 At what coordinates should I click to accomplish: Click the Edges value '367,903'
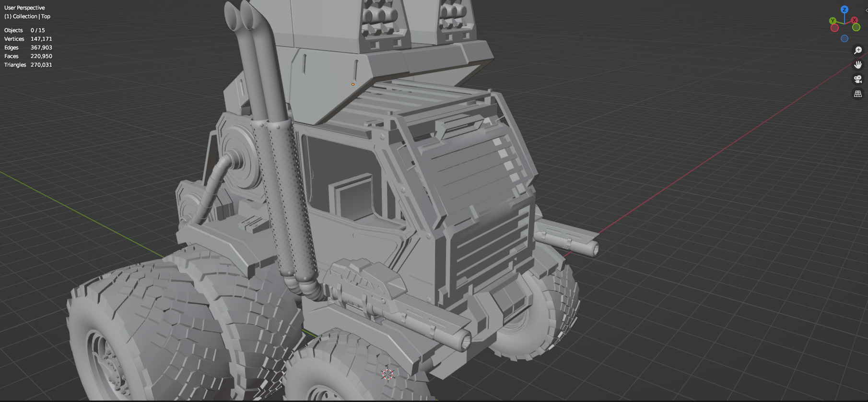point(41,47)
